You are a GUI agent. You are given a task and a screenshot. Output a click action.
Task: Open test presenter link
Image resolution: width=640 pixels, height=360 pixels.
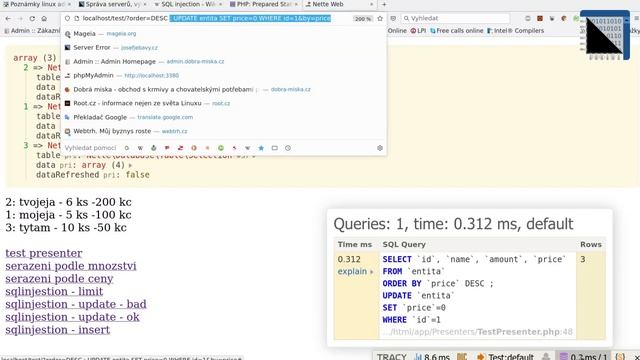click(x=44, y=253)
